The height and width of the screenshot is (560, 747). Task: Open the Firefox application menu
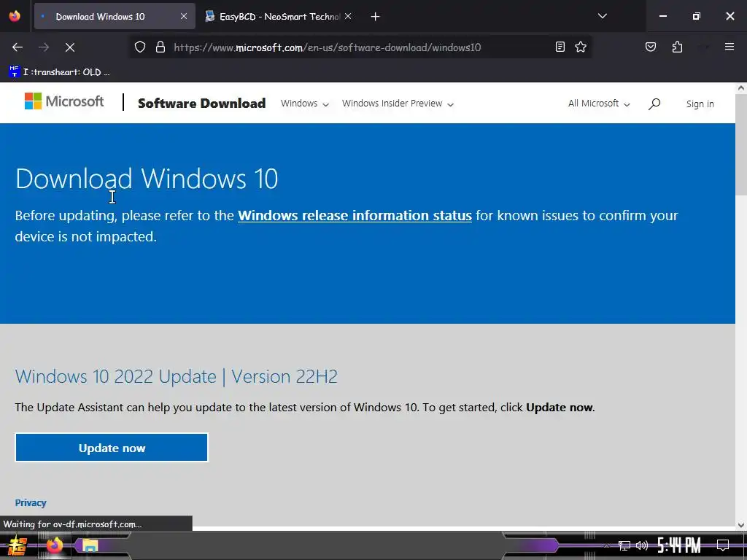coord(729,47)
